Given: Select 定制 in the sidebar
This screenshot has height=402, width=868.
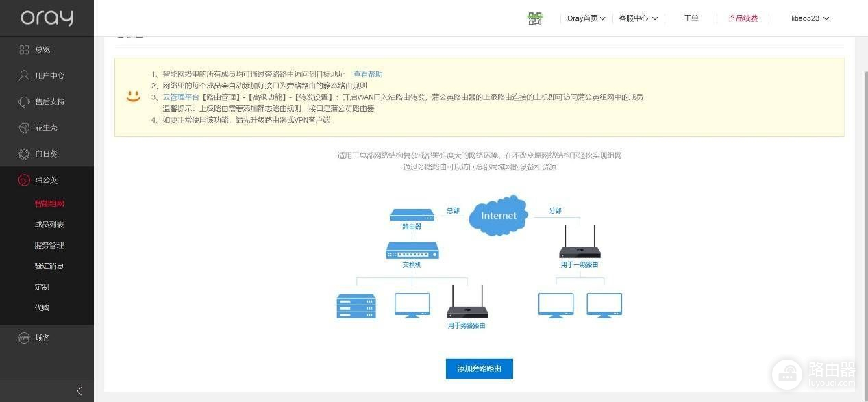Looking at the screenshot, I should pyautogui.click(x=42, y=287).
